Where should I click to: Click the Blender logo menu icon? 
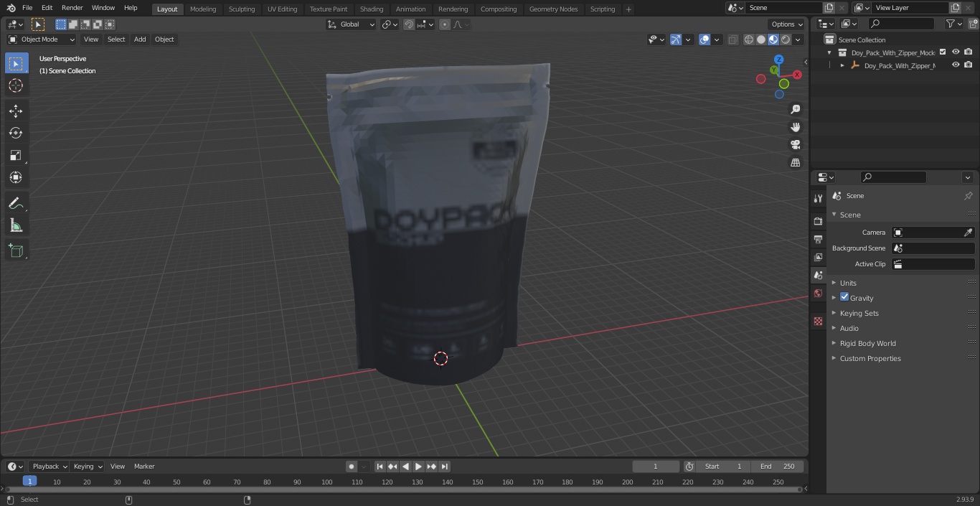pos(11,8)
